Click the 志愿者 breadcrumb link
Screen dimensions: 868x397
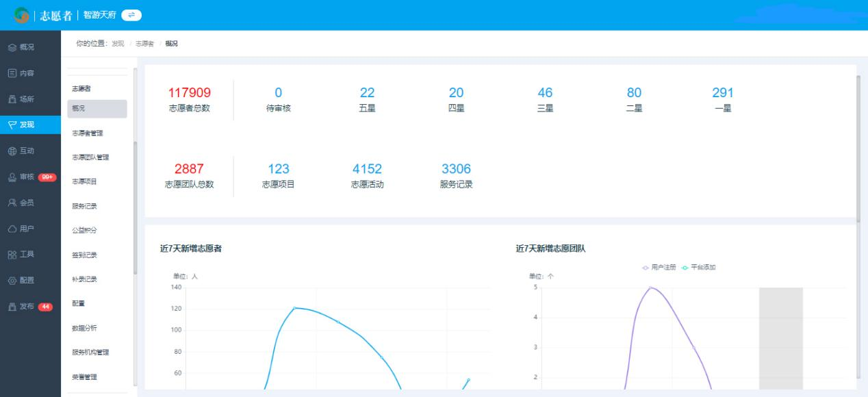[144, 44]
